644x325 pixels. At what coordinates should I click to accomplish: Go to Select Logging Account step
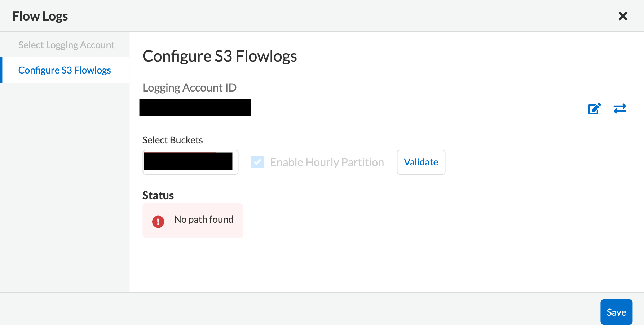point(66,45)
